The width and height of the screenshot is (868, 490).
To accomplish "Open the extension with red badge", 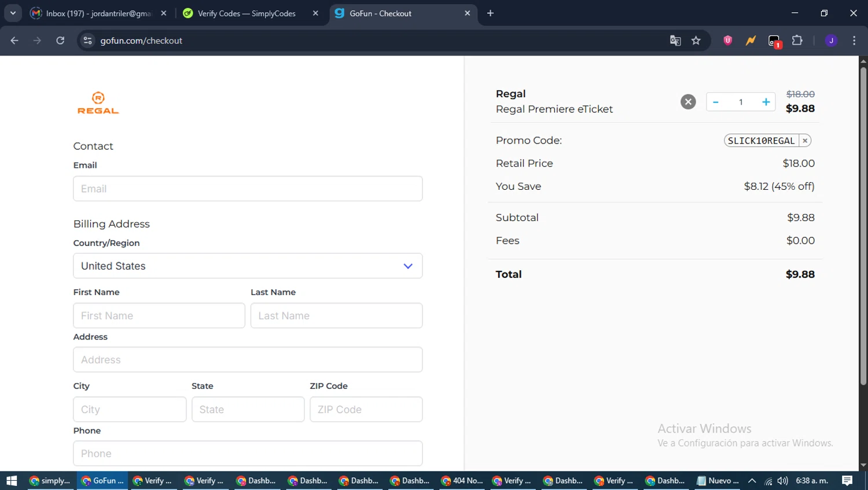I will click(774, 41).
